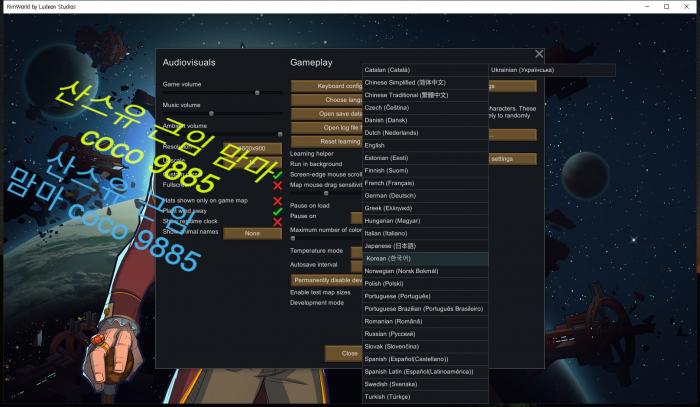Toggle the Fullscreen red X checkbox
700x407 pixels.
(x=278, y=185)
